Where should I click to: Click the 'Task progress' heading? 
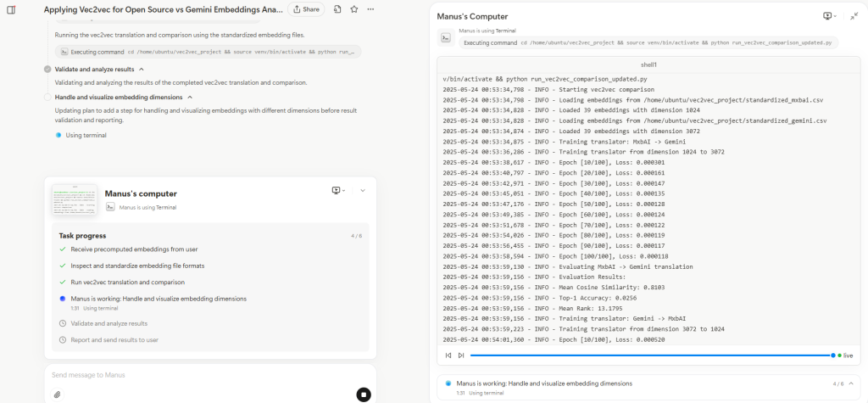point(82,236)
